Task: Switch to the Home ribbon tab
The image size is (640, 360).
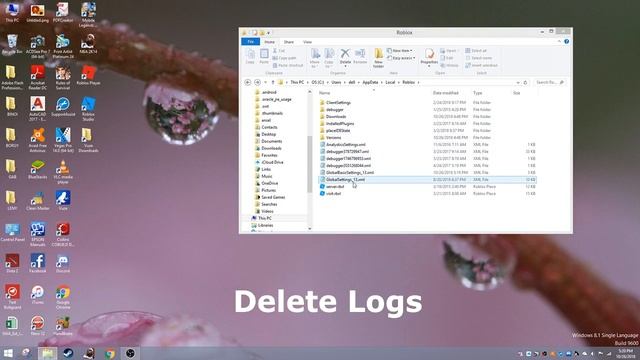Action: [x=269, y=42]
